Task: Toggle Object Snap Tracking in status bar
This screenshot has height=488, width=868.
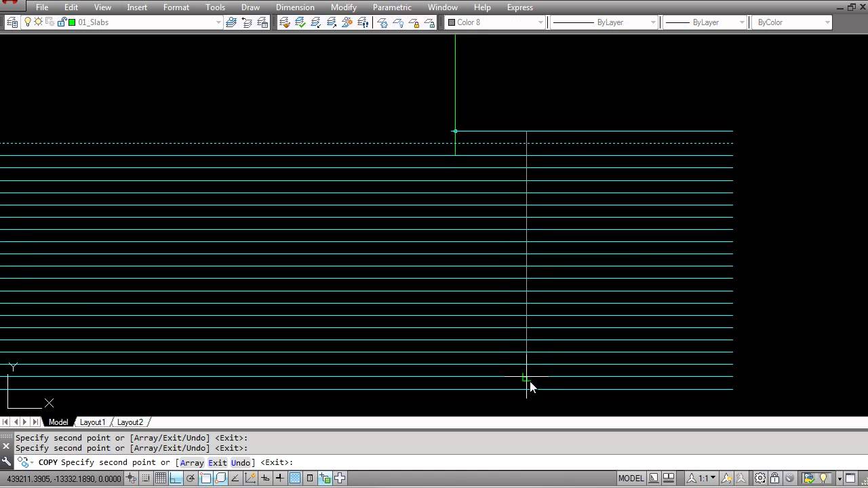Action: click(235, 479)
